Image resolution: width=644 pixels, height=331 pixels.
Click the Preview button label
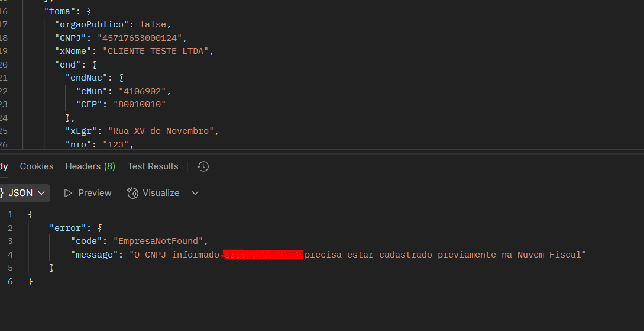95,193
